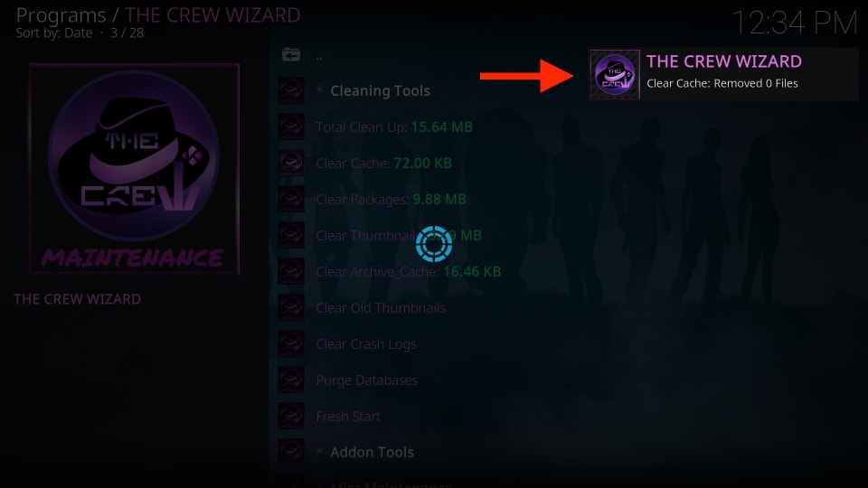Viewport: 868px width, 488px height.
Task: Click the icon next to Total Clean Up
Action: (x=290, y=127)
